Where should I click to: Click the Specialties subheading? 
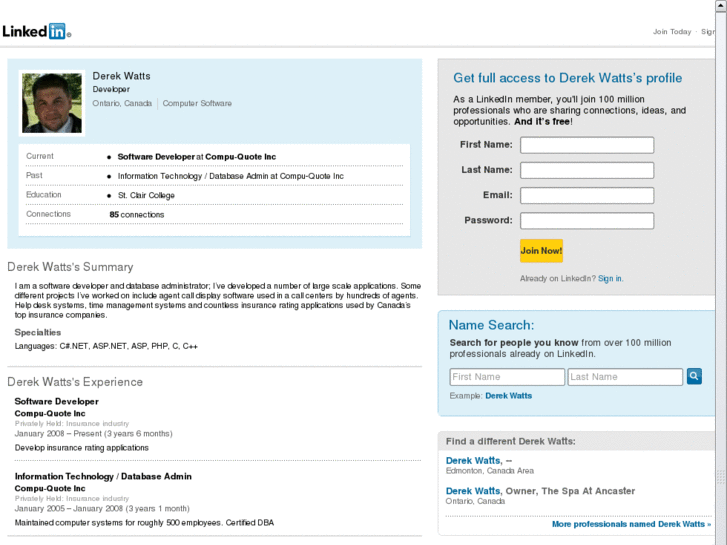coord(38,332)
